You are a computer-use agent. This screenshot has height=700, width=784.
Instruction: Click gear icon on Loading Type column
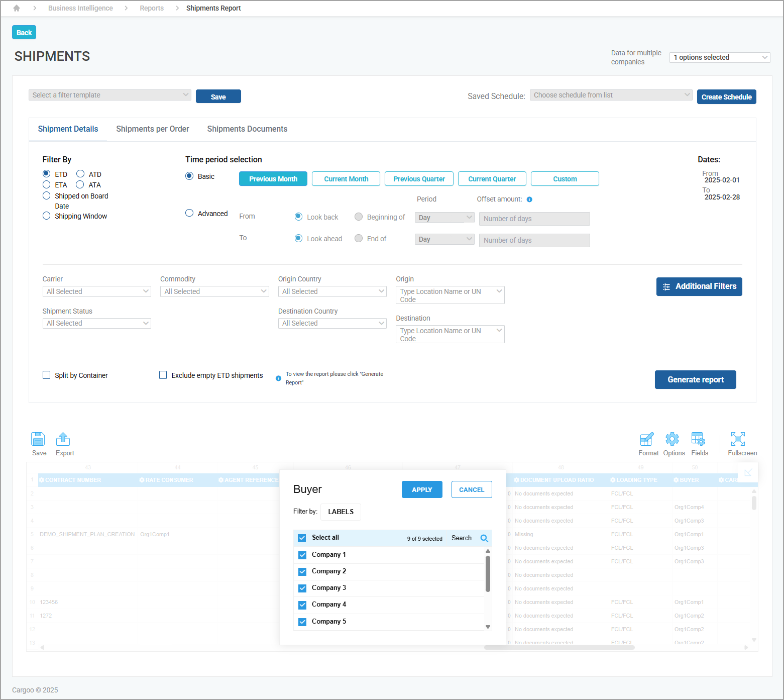613,480
